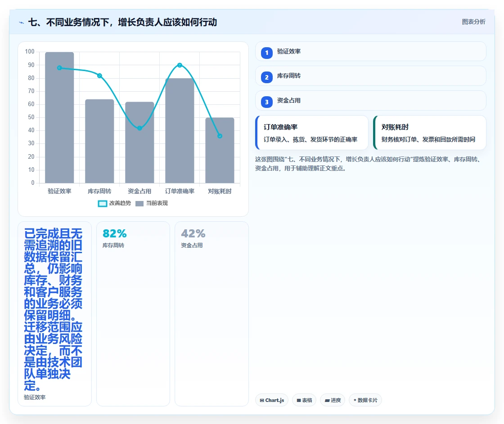
Task: Click the section title 七、不同业务情况下
Action: [x=122, y=22]
